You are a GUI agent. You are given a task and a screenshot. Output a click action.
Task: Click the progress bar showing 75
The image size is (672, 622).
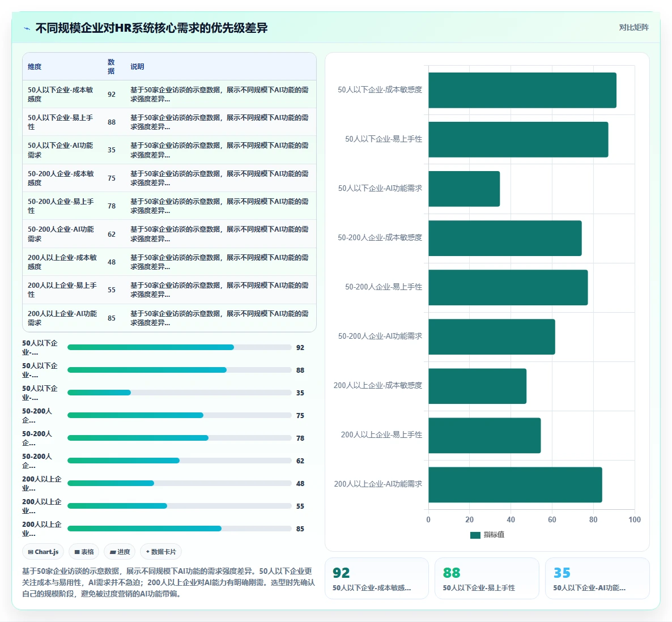pos(180,416)
